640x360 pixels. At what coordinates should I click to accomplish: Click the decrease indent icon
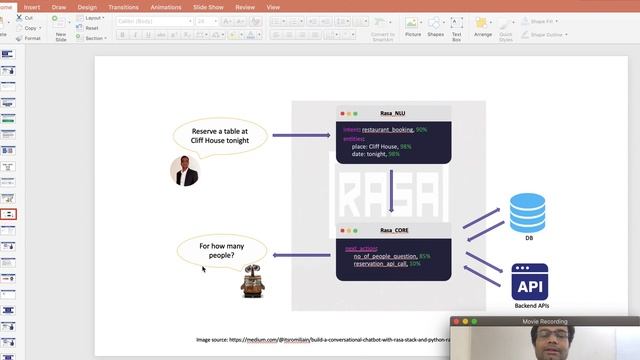pyautogui.click(x=313, y=21)
